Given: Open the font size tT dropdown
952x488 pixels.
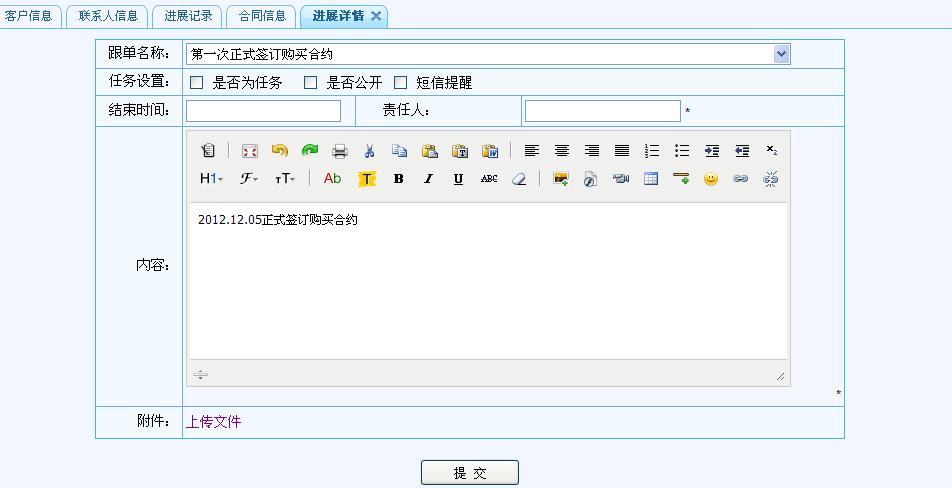Looking at the screenshot, I should 285,178.
